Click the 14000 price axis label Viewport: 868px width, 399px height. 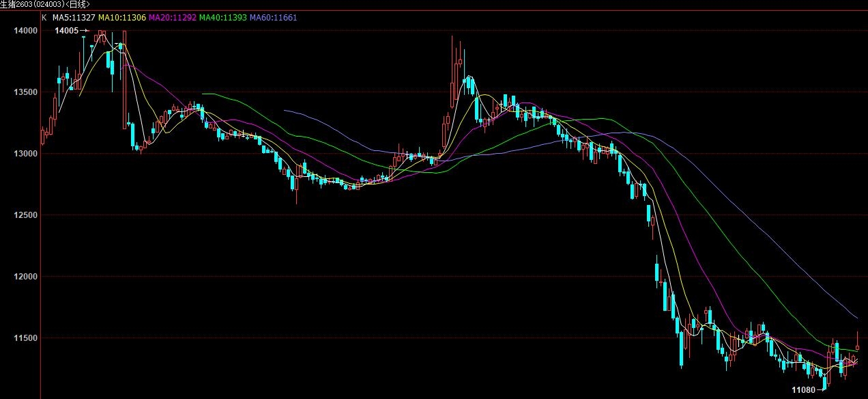click(25, 31)
